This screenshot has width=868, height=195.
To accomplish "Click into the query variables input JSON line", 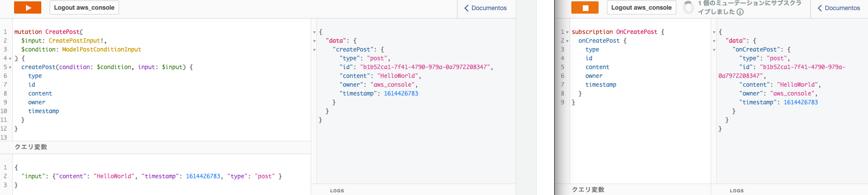I will 152,176.
